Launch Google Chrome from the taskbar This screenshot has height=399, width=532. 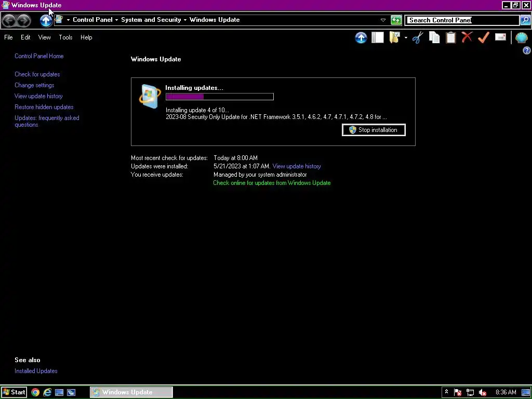35,393
